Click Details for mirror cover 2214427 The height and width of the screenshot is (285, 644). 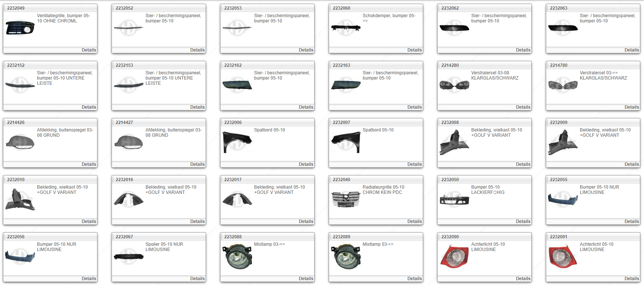(197, 164)
